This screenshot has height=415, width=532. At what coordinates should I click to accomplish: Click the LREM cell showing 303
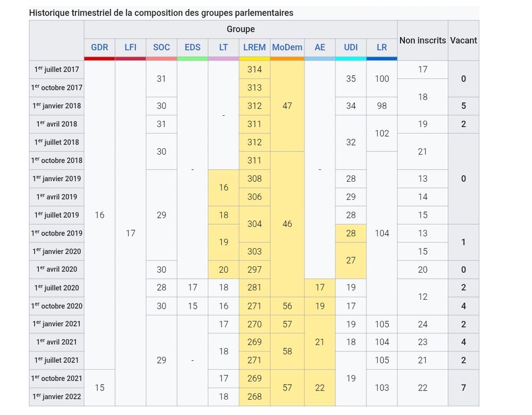pos(254,251)
